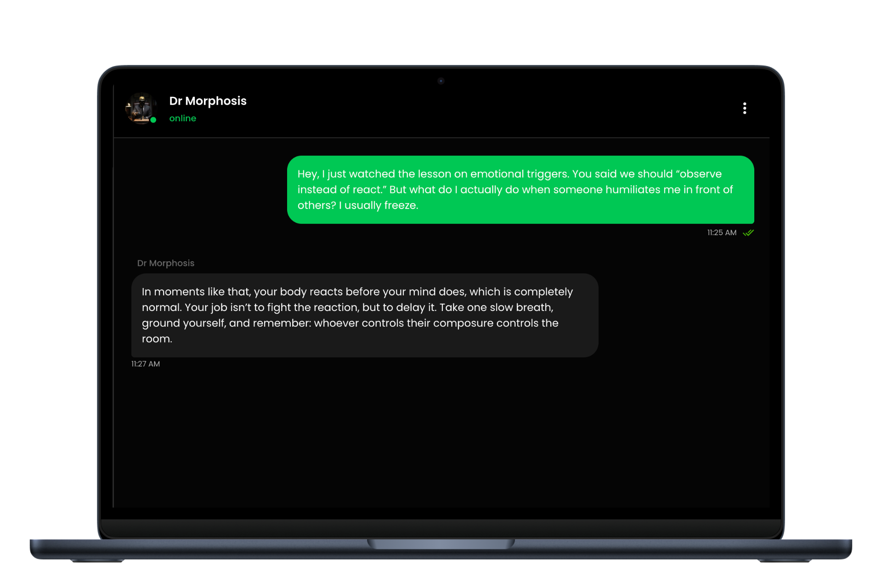Click the phrase "slow breath" in reply
882x588 pixels.
[521, 308]
